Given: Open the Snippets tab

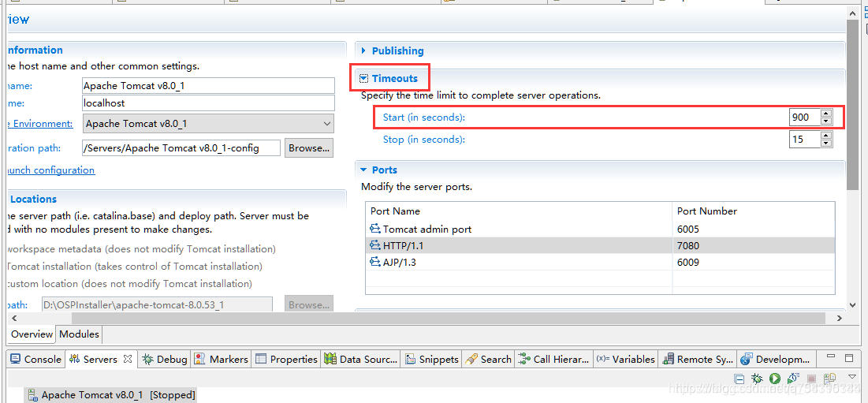Looking at the screenshot, I should coord(432,360).
